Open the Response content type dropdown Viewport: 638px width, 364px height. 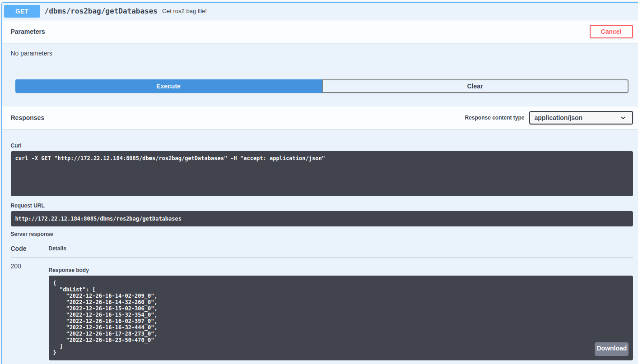(x=581, y=118)
